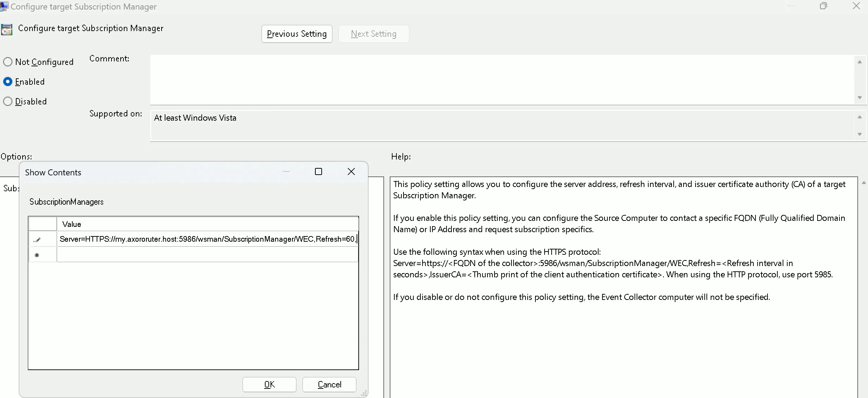Click the window icon in title bar
868x398 pixels.
(4, 6)
